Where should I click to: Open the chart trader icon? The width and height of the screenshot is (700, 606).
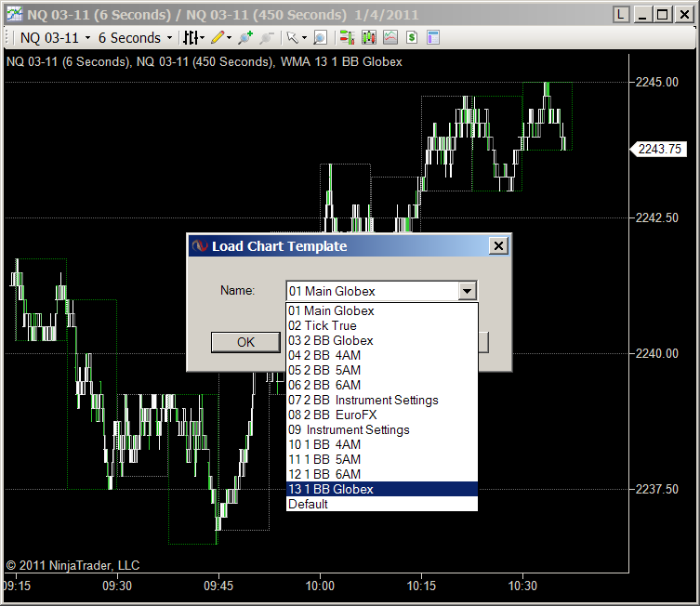tap(347, 38)
